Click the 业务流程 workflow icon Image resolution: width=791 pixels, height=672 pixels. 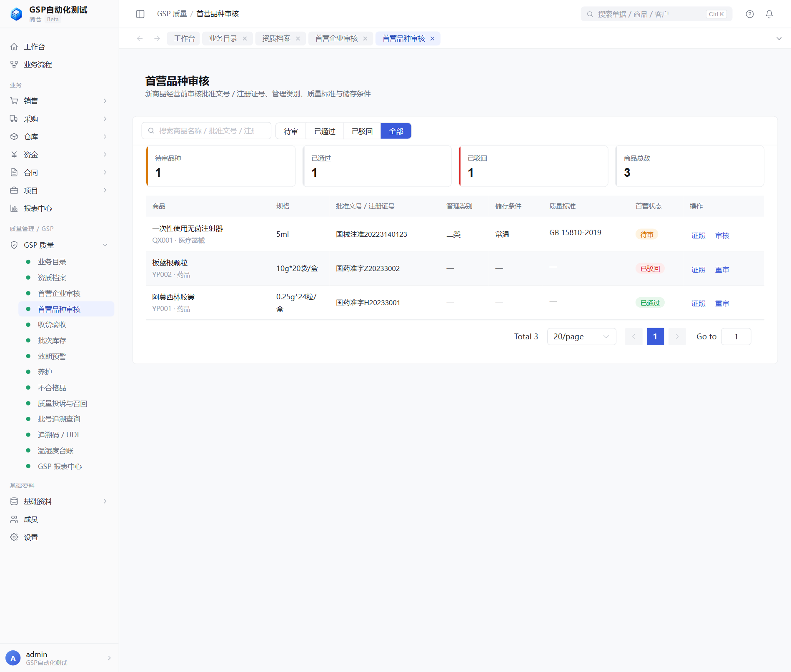(14, 65)
